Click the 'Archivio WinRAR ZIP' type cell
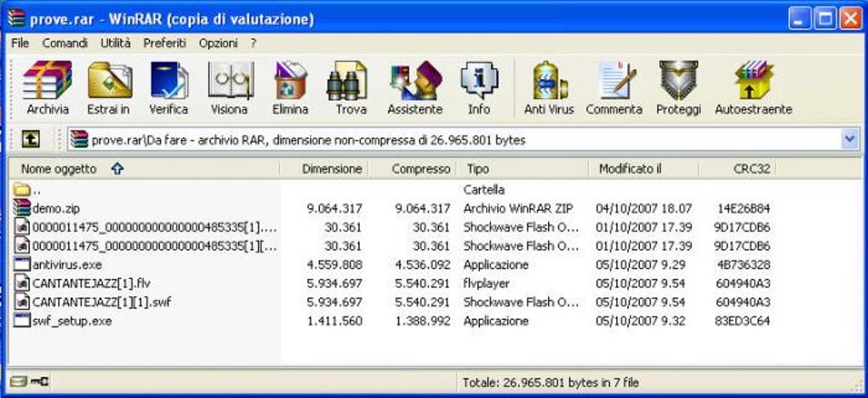 [518, 208]
